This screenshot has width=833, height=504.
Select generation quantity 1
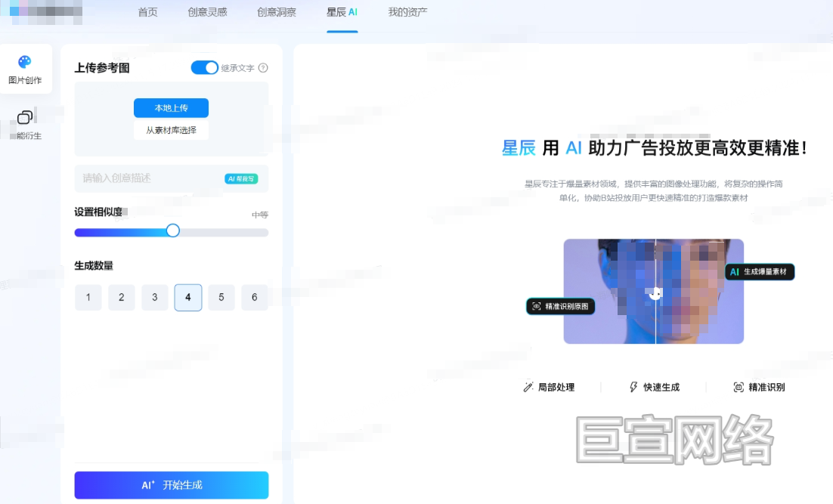tap(88, 298)
